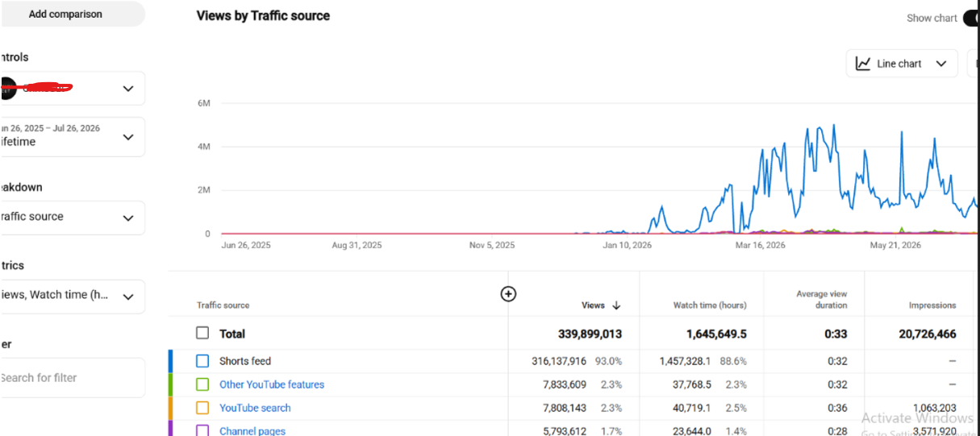Click the Add comparison button
Viewport: 980px width, 436px height.
point(65,14)
